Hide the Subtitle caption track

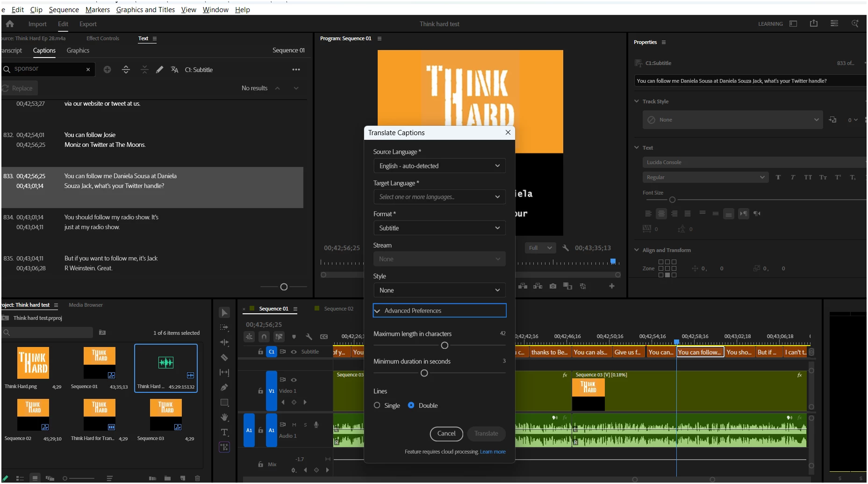coord(294,352)
